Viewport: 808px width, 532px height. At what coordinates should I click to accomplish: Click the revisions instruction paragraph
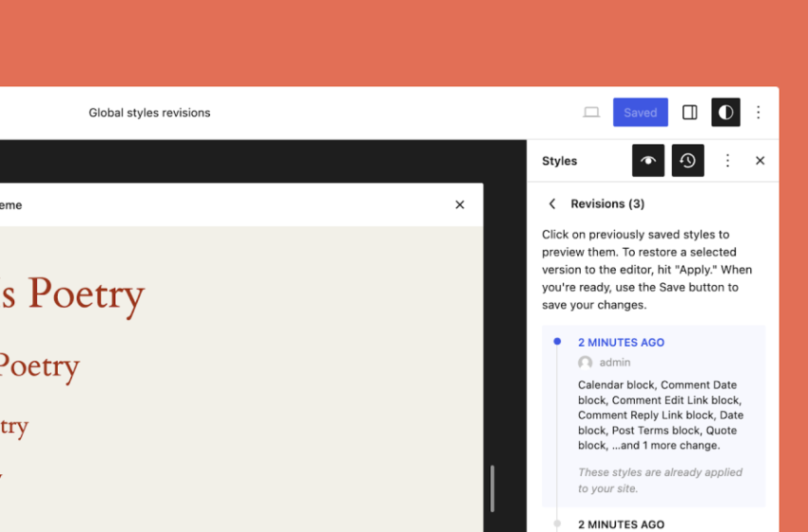click(x=646, y=270)
